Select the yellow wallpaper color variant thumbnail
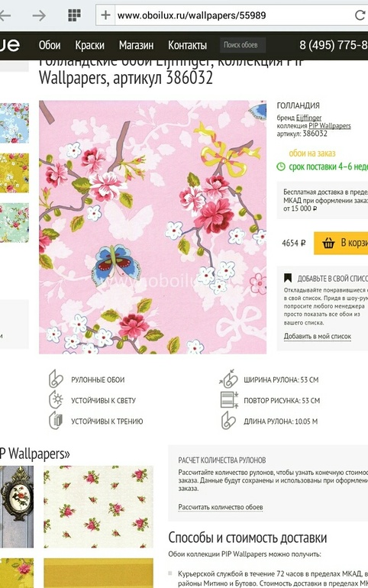Image resolution: width=368 pixels, height=588 pixels. tap(15, 173)
